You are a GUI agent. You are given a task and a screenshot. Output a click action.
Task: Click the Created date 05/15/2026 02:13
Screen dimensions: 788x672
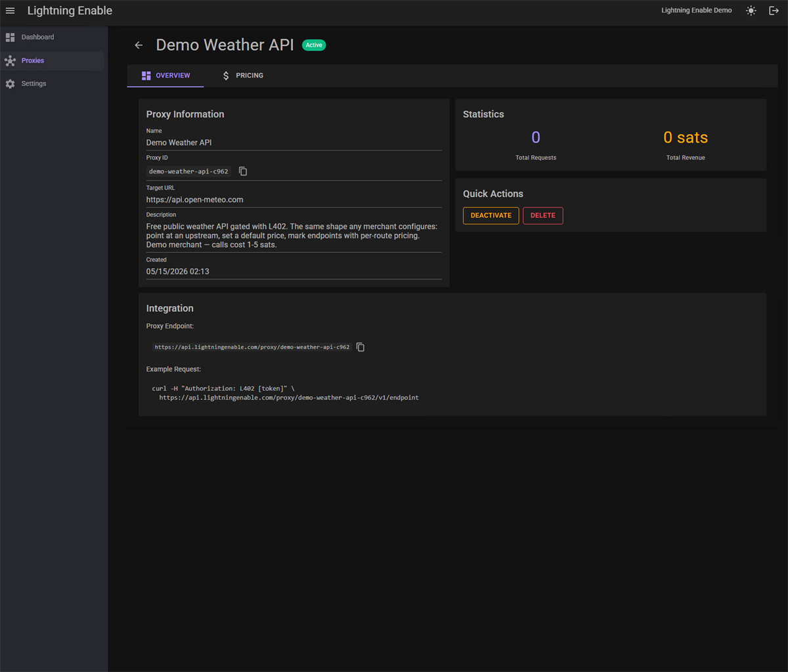coord(177,271)
